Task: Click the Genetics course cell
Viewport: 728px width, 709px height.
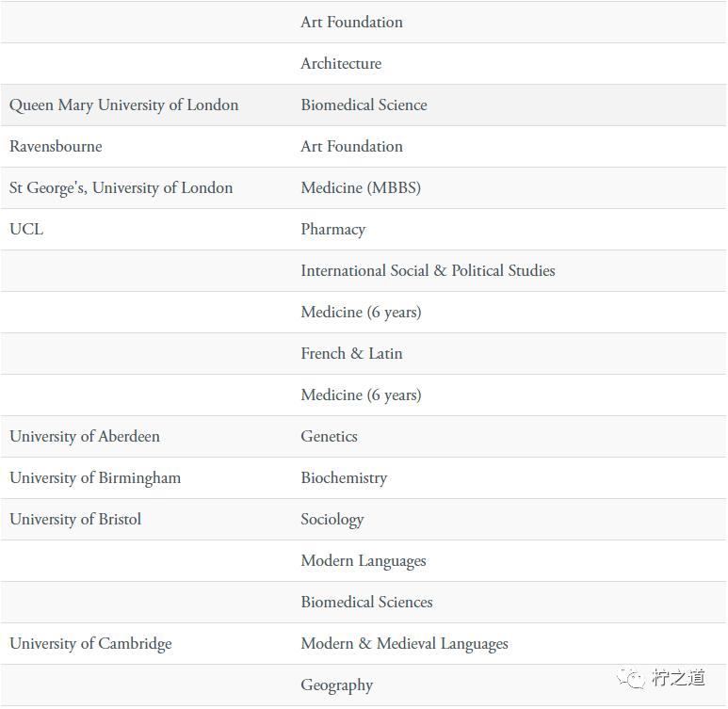Action: coord(329,436)
